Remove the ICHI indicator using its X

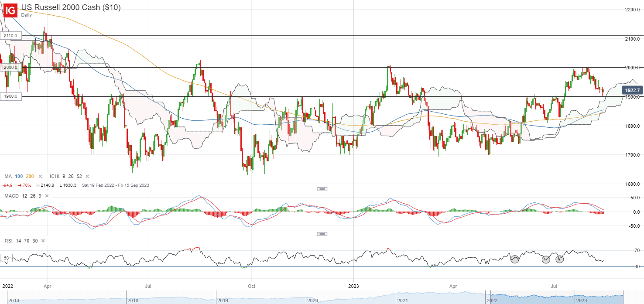pos(87,176)
